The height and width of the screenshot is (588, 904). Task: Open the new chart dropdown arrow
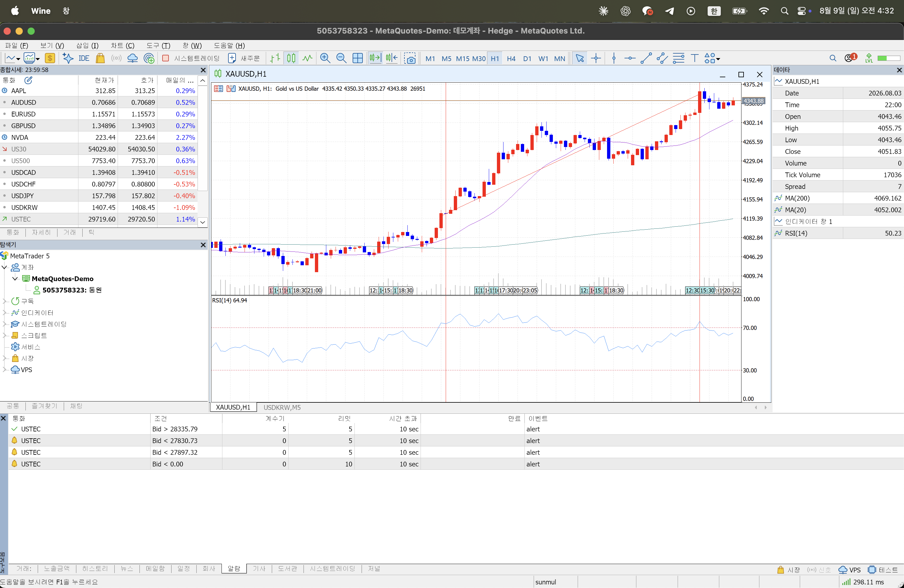click(18, 59)
